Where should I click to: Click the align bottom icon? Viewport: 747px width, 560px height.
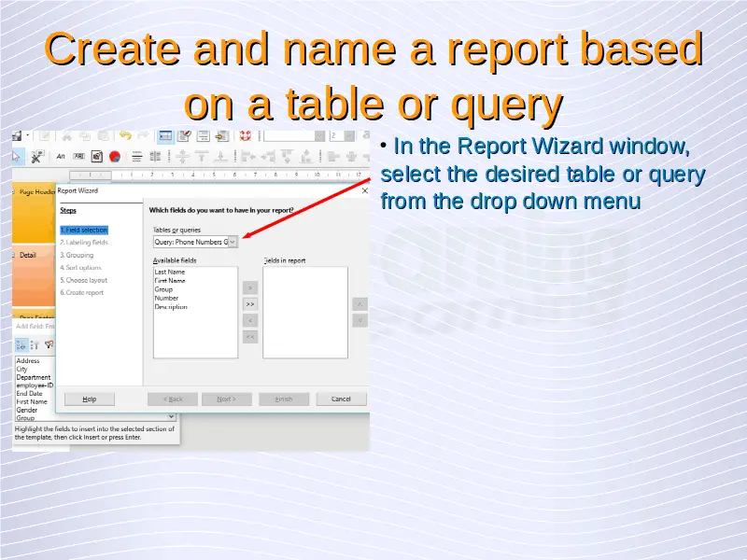(220, 156)
